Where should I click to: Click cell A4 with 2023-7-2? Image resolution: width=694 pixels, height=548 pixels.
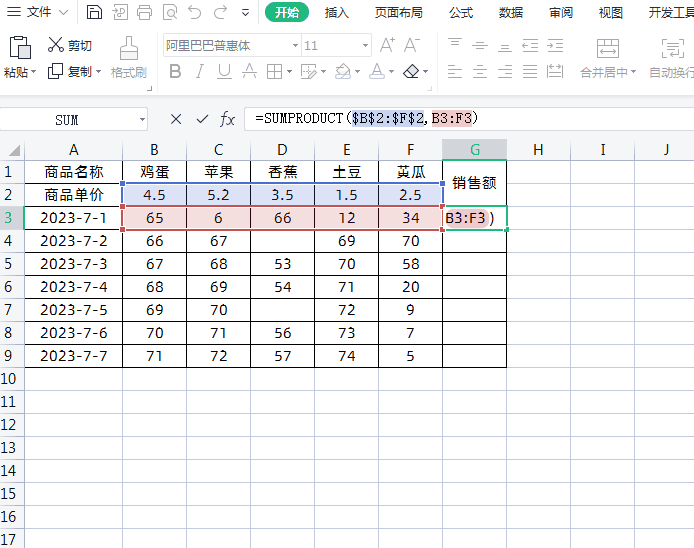click(x=73, y=241)
